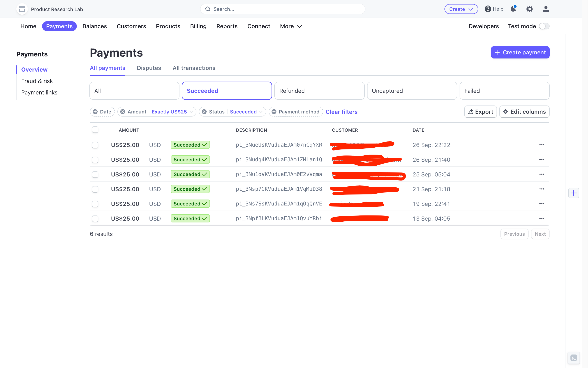Click the Export button

click(x=480, y=112)
